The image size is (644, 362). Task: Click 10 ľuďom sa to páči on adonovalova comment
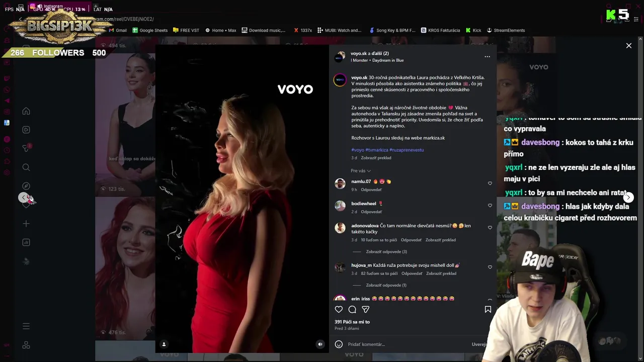point(379,240)
